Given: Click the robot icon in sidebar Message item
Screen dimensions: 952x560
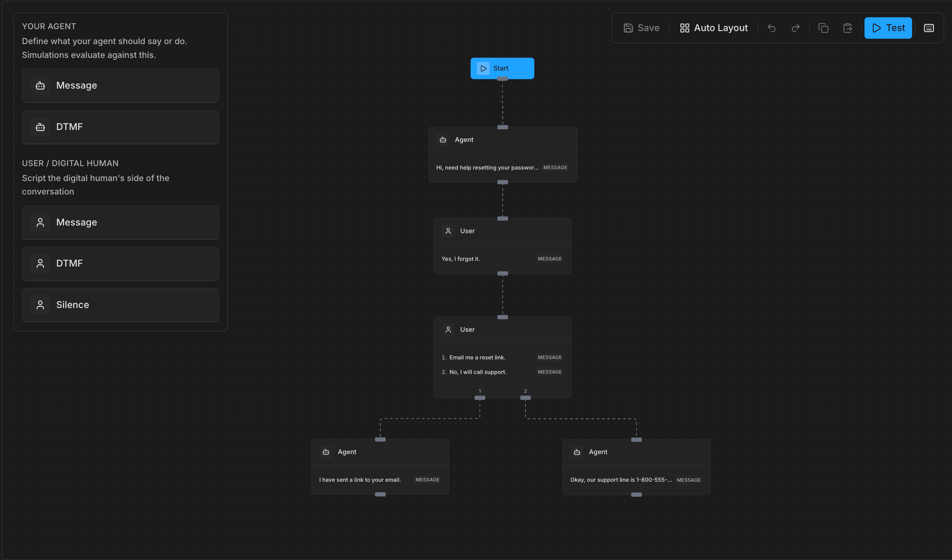Looking at the screenshot, I should [x=40, y=86].
